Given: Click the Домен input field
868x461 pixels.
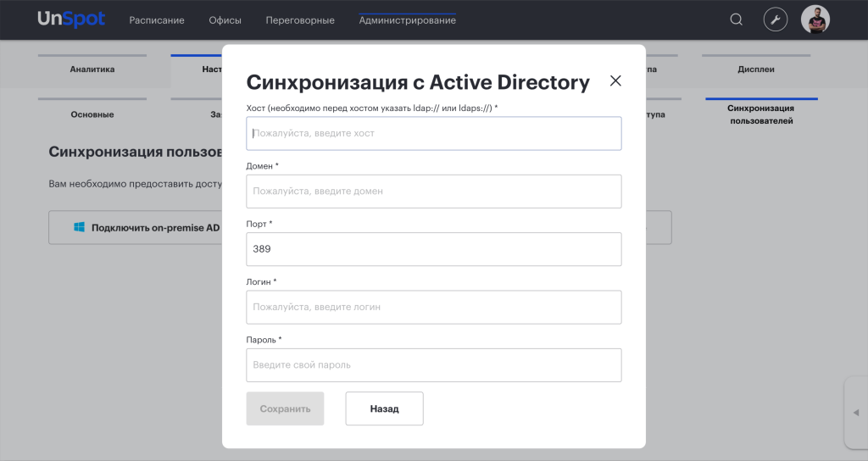Looking at the screenshot, I should [433, 192].
